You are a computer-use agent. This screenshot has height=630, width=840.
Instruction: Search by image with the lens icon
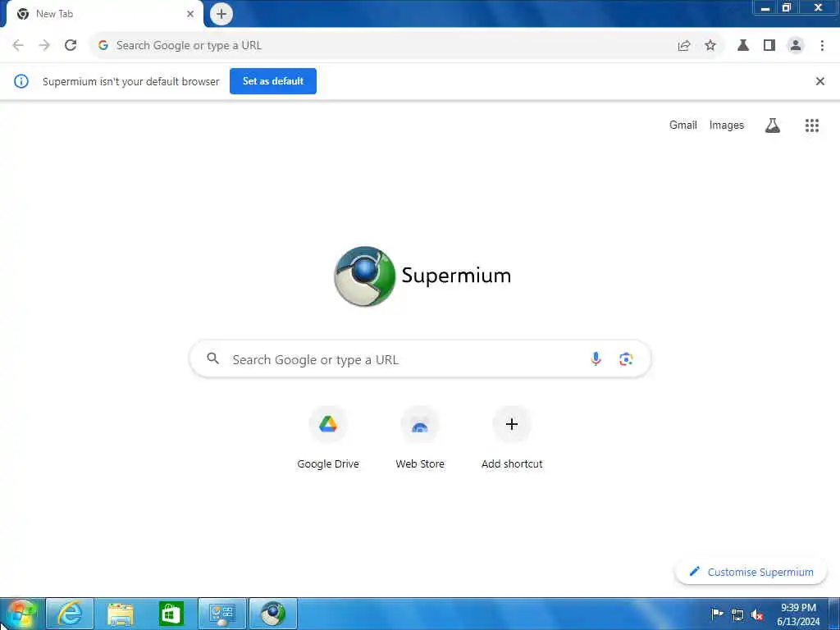click(x=626, y=359)
